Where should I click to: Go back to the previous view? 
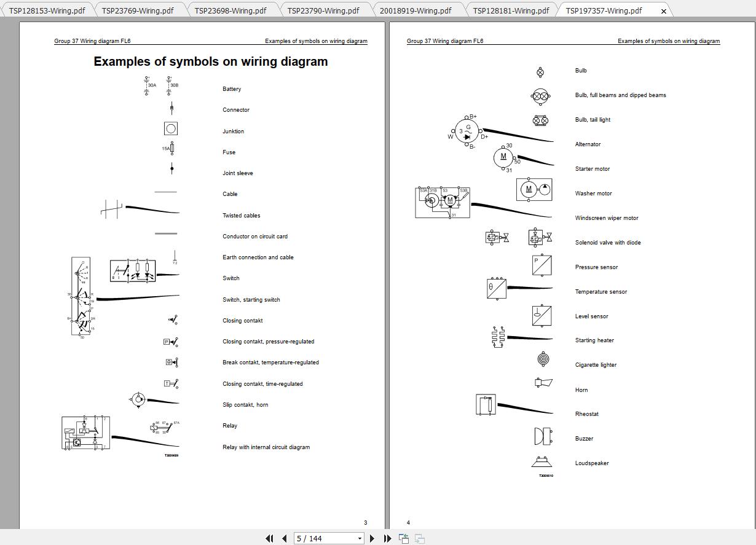click(404, 538)
